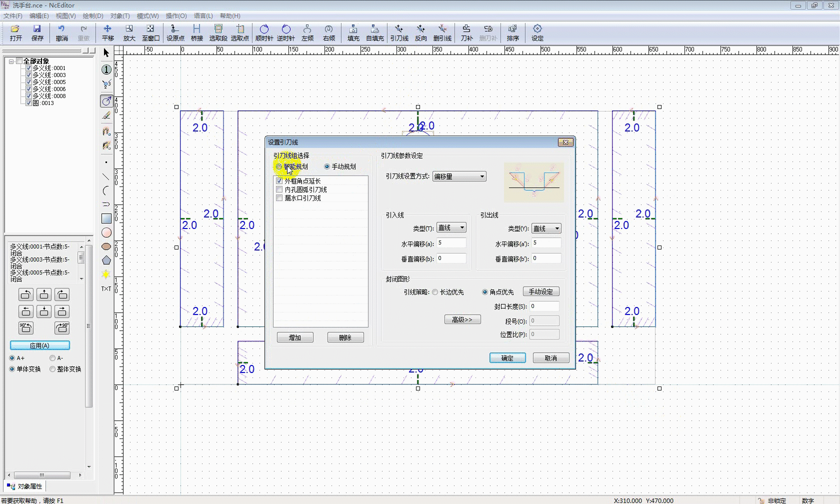Click the 选取点 toolbar icon

coord(239,33)
